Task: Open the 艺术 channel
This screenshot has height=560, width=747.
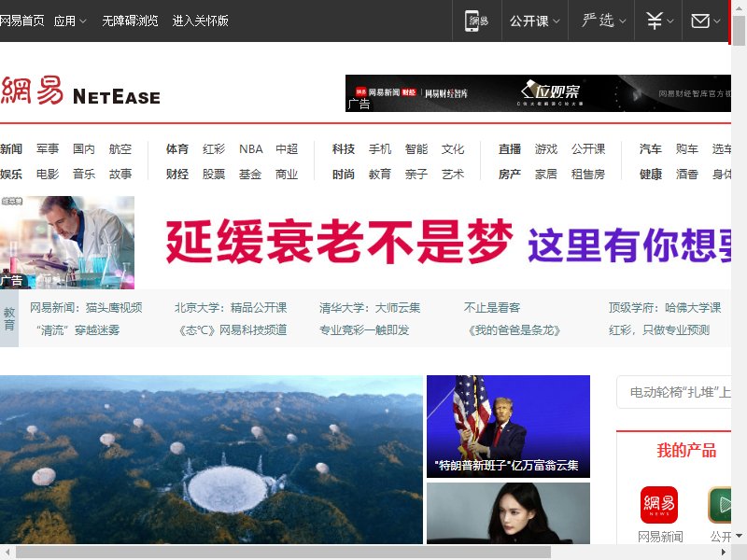Action: (x=453, y=175)
